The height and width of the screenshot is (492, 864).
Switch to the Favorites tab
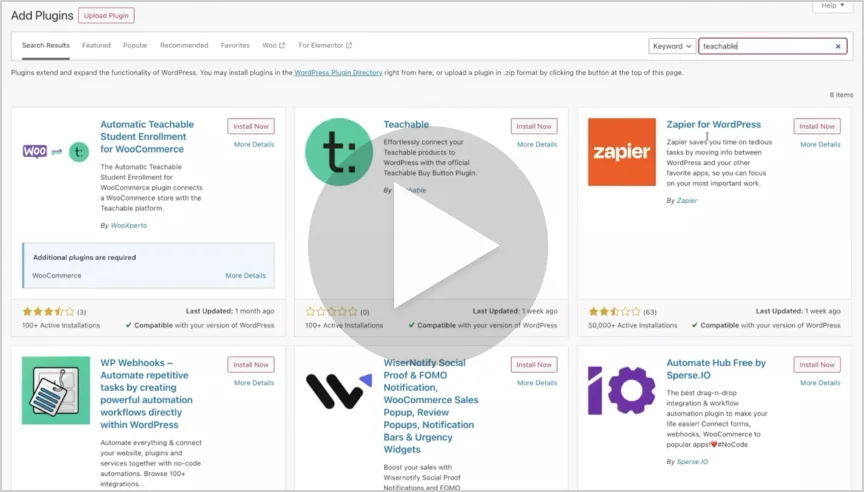235,46
